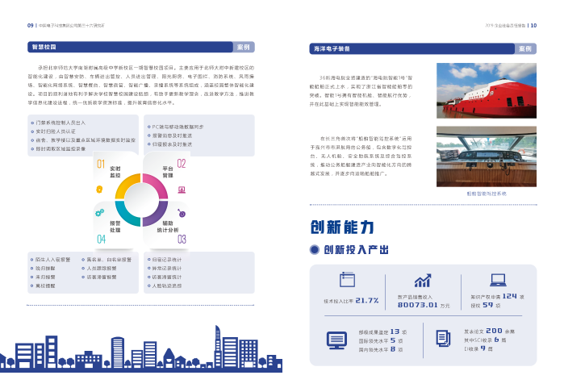564x392 pixels.
Task: Click the blue circle icon before 创新投入产出
Action: [x=315, y=250]
